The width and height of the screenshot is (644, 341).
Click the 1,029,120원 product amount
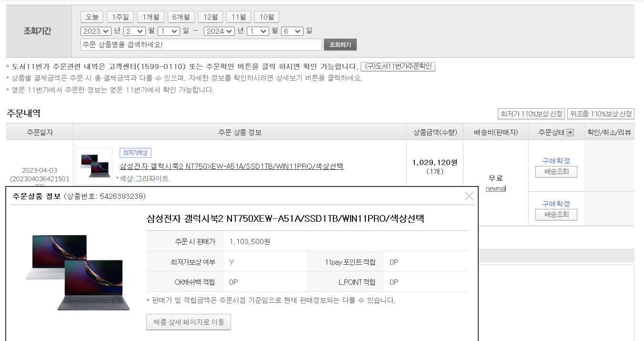434,162
